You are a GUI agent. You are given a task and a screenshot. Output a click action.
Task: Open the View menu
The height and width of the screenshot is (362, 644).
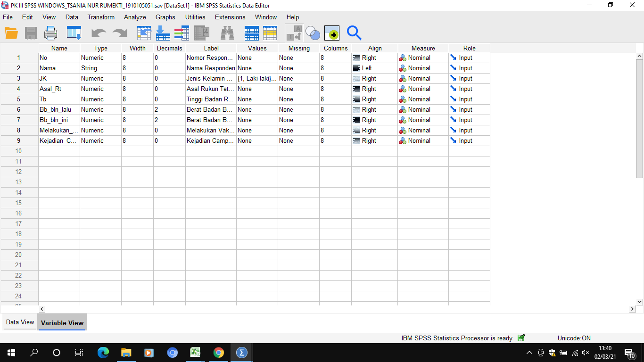point(49,17)
